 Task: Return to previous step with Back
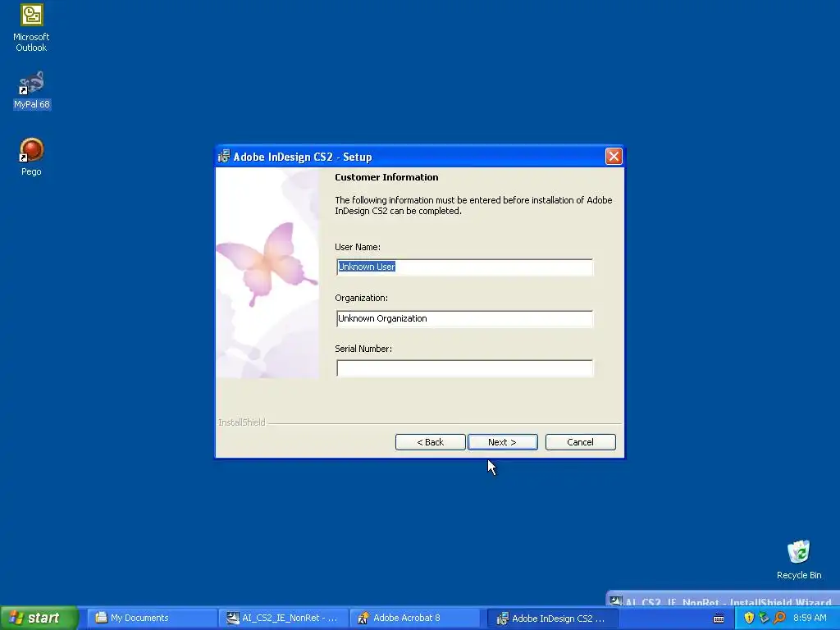pos(430,442)
